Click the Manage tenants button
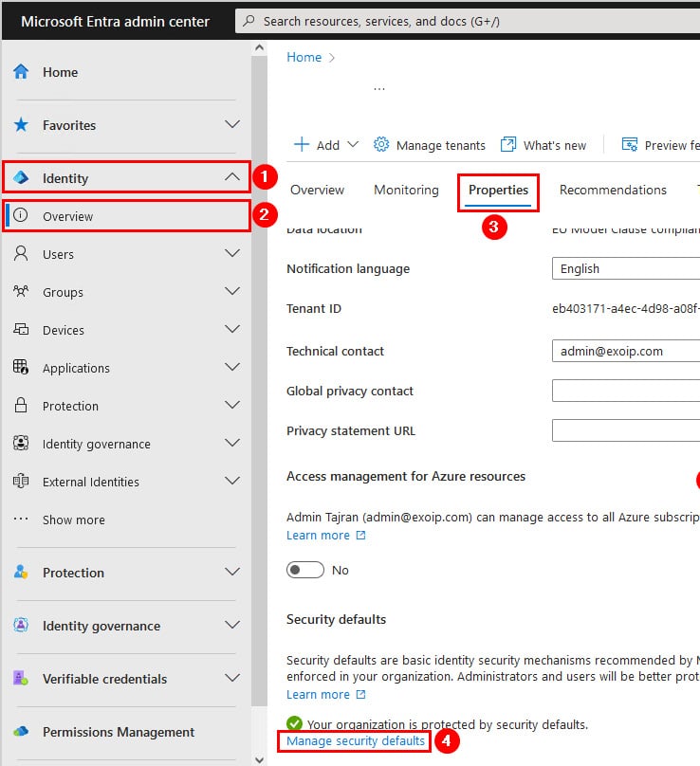 (x=429, y=145)
